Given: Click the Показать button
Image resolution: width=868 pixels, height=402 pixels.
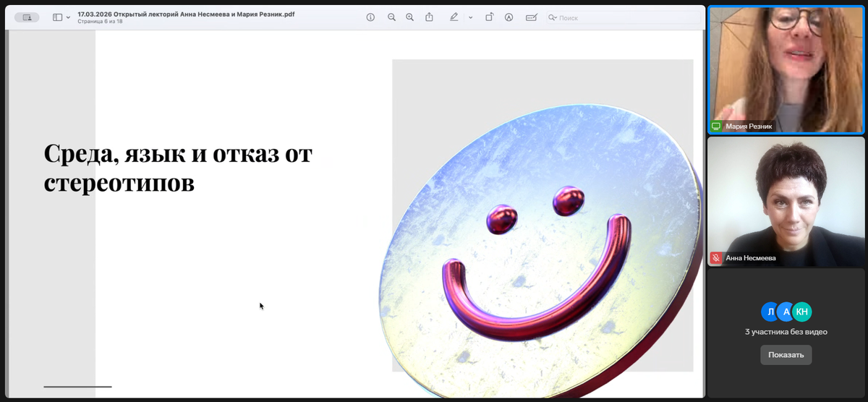Looking at the screenshot, I should tap(786, 355).
